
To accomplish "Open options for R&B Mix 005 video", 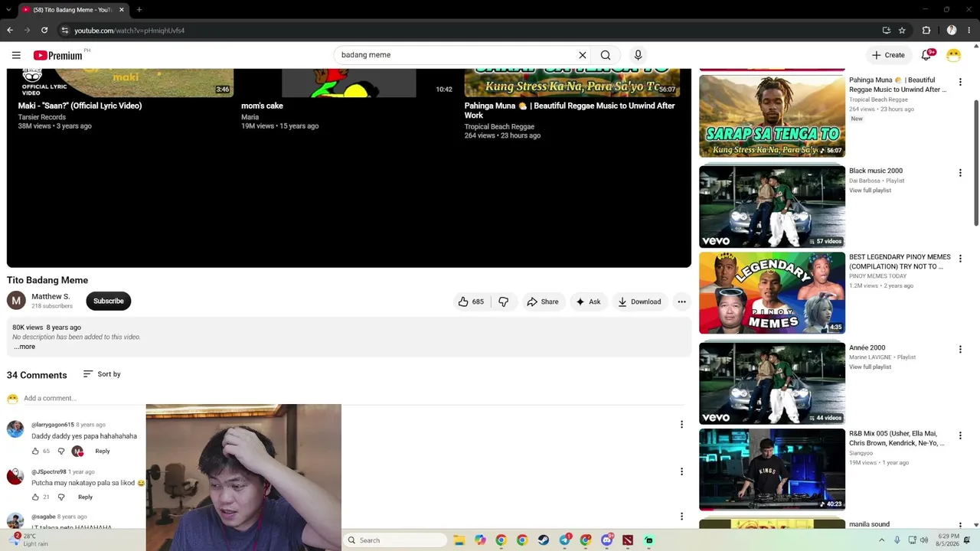I will click(960, 435).
